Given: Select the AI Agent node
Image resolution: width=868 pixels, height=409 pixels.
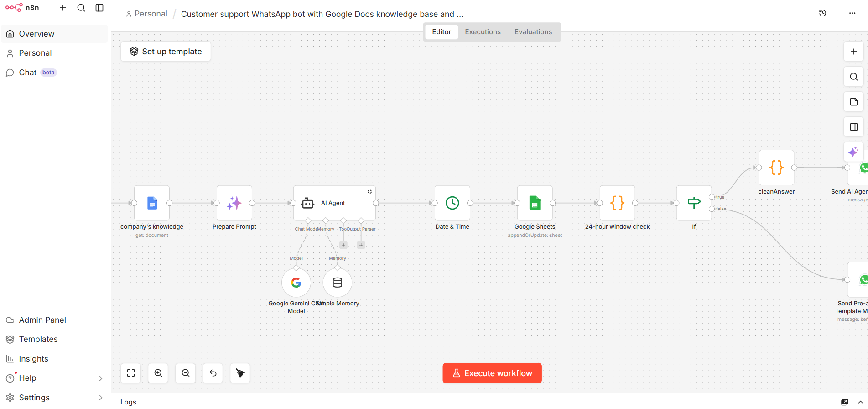Looking at the screenshot, I should [x=334, y=203].
